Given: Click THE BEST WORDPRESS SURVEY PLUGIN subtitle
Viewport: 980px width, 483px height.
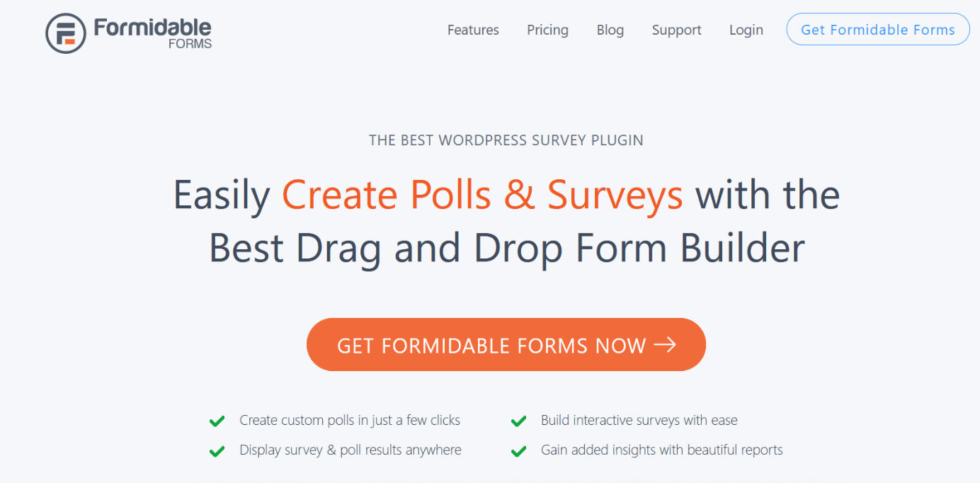Looking at the screenshot, I should (x=506, y=140).
